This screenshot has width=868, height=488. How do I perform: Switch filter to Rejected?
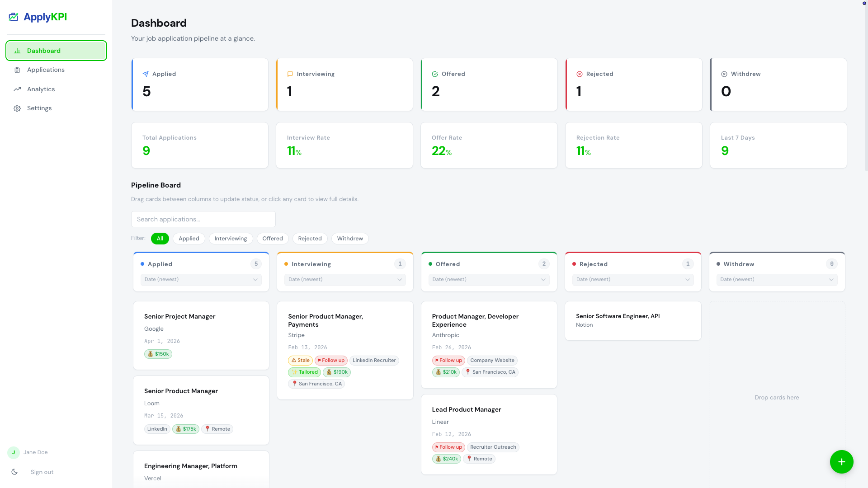pyautogui.click(x=310, y=239)
